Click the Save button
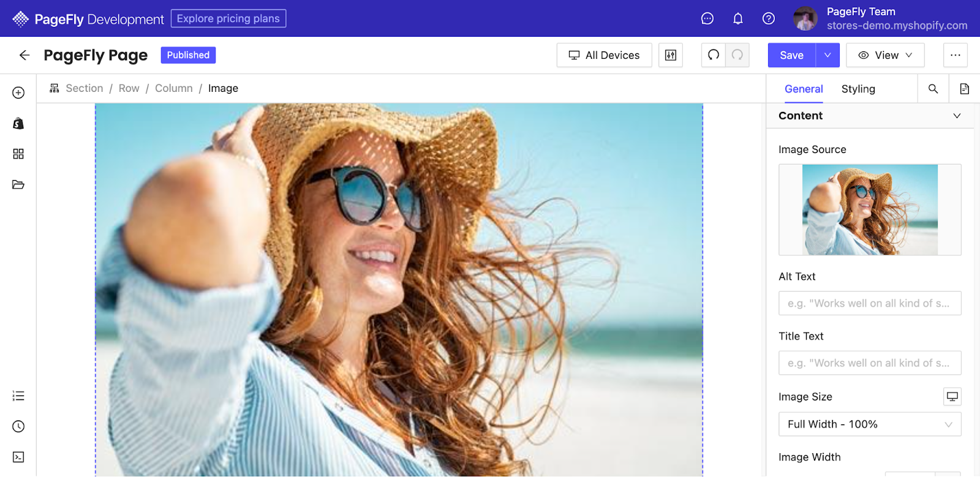This screenshot has width=980, height=477. pos(792,55)
